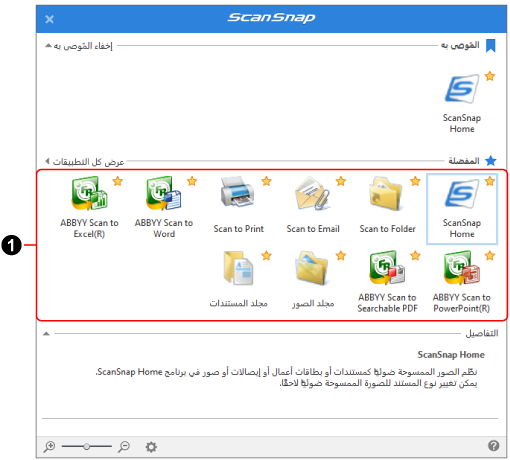Collapse the التفاصيل details section arrow

(x=46, y=333)
